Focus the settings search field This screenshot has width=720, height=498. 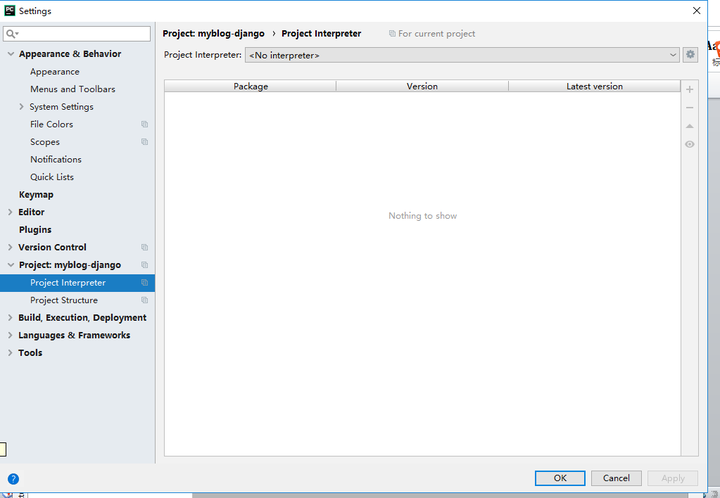[77, 34]
